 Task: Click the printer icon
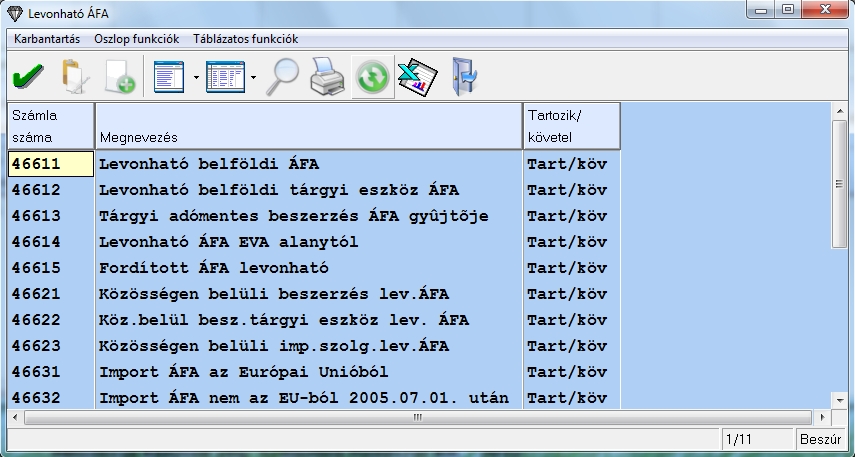coord(327,77)
